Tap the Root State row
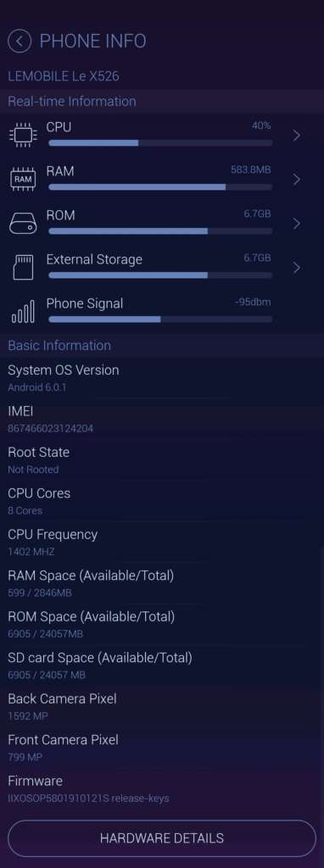 162,460
